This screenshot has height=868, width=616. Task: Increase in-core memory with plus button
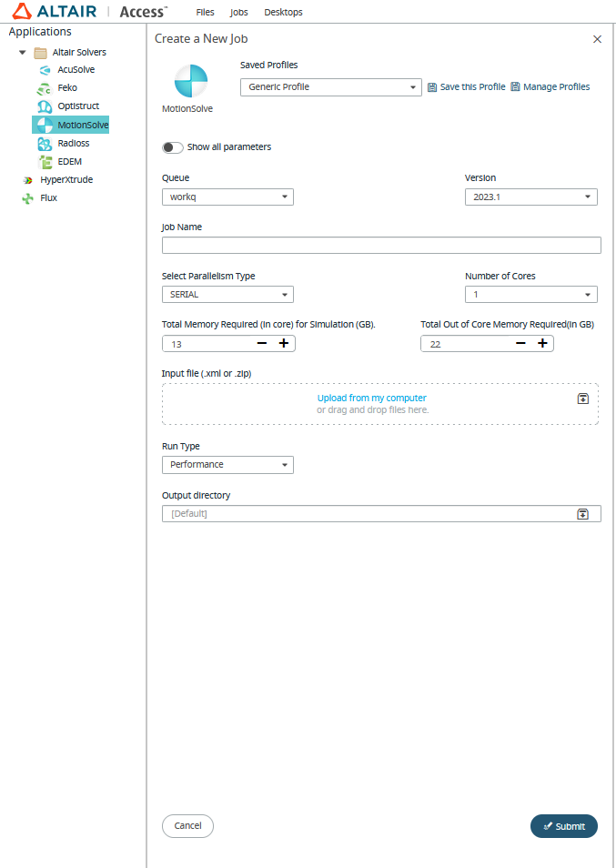[284, 344]
